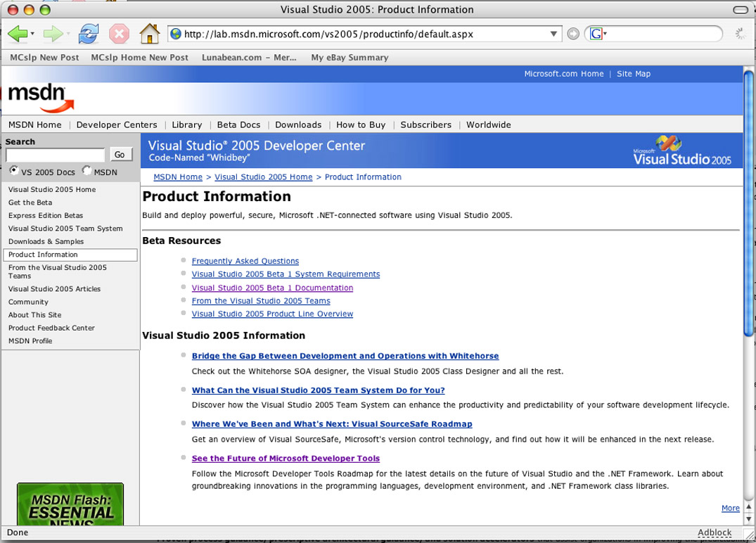Screen dimensions: 756x543
Task: Open Visual Studio 2005 Beta 1 Documentation link
Action: tap(272, 288)
